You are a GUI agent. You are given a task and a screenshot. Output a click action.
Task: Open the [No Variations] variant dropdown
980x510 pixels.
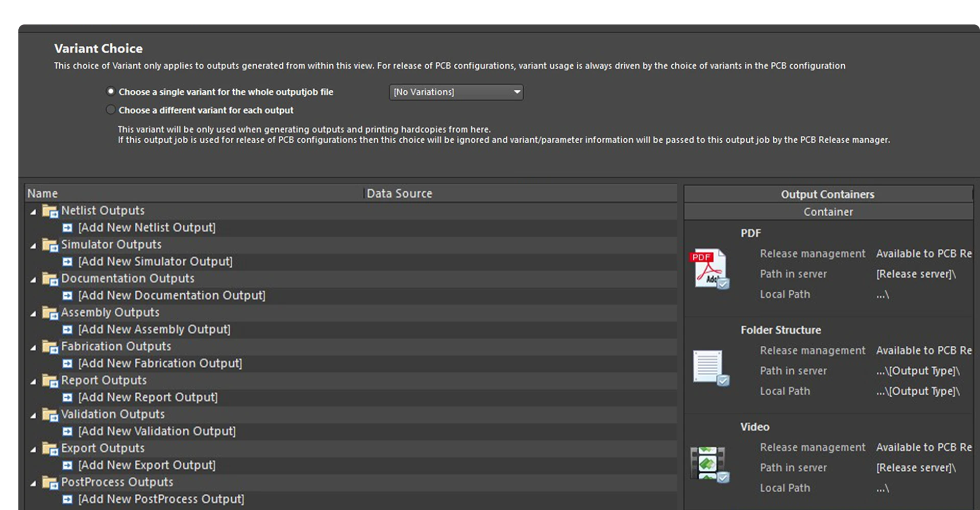456,92
